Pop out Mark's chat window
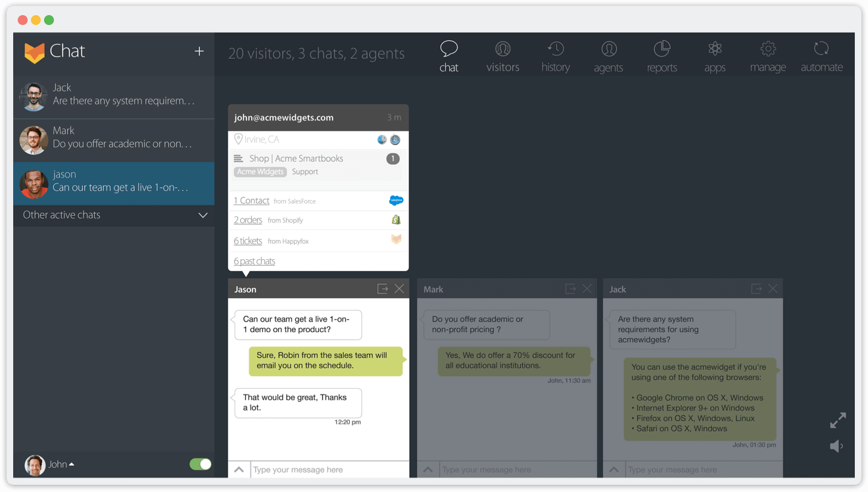 (x=570, y=289)
